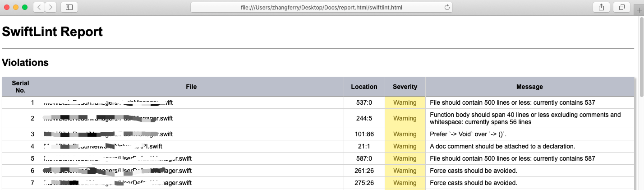Image resolution: width=644 pixels, height=190 pixels.
Task: Open the Share menu icon
Action: click(x=601, y=7)
